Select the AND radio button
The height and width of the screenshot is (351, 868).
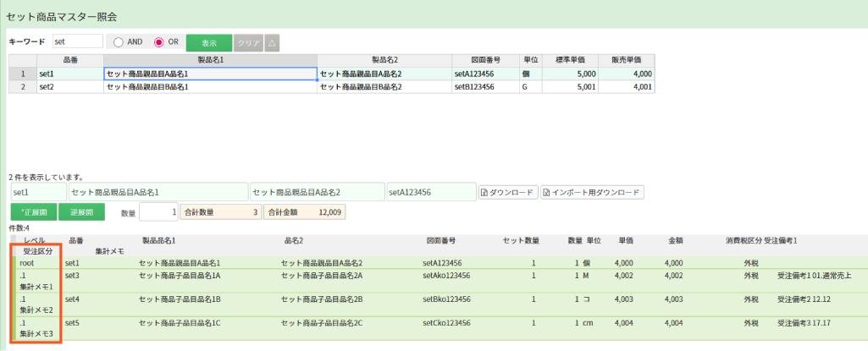click(x=119, y=41)
